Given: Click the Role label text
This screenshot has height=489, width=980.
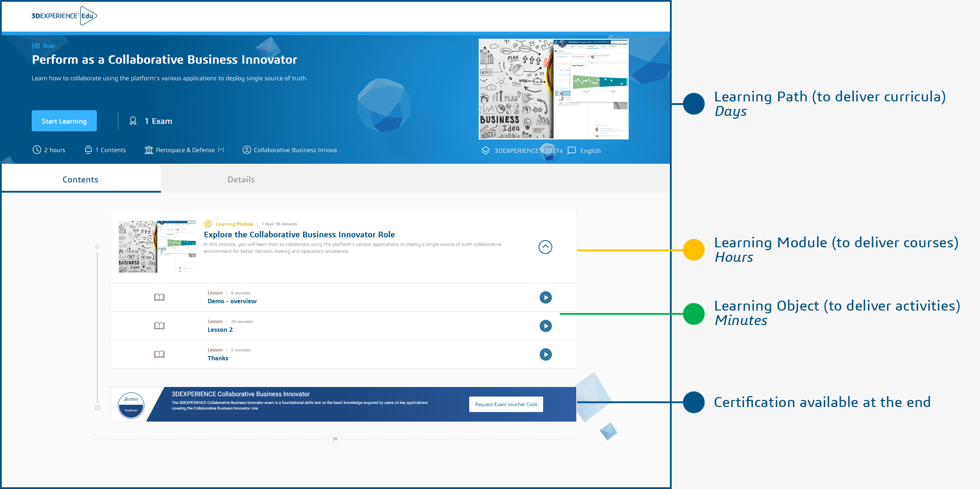Looking at the screenshot, I should (49, 46).
